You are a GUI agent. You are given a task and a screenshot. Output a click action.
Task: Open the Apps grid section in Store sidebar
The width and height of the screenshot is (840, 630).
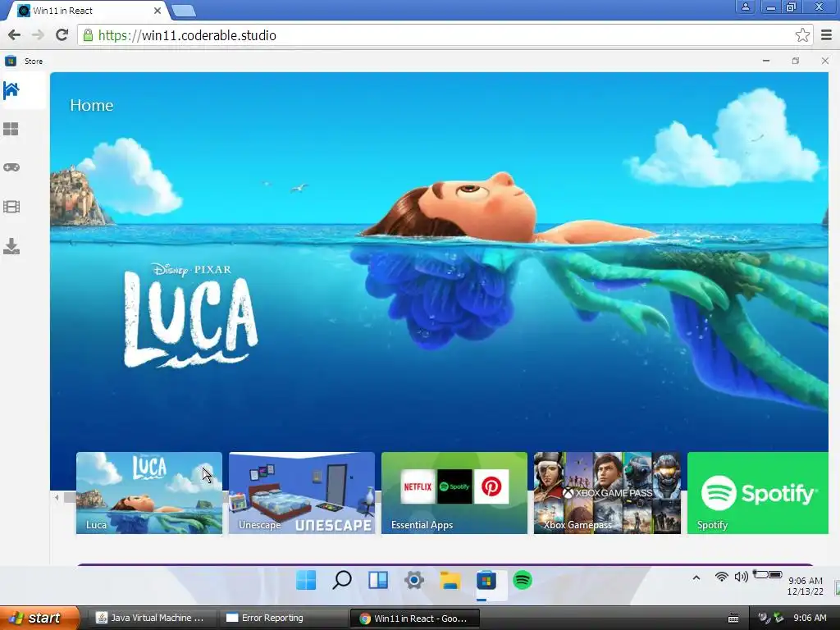[11, 129]
